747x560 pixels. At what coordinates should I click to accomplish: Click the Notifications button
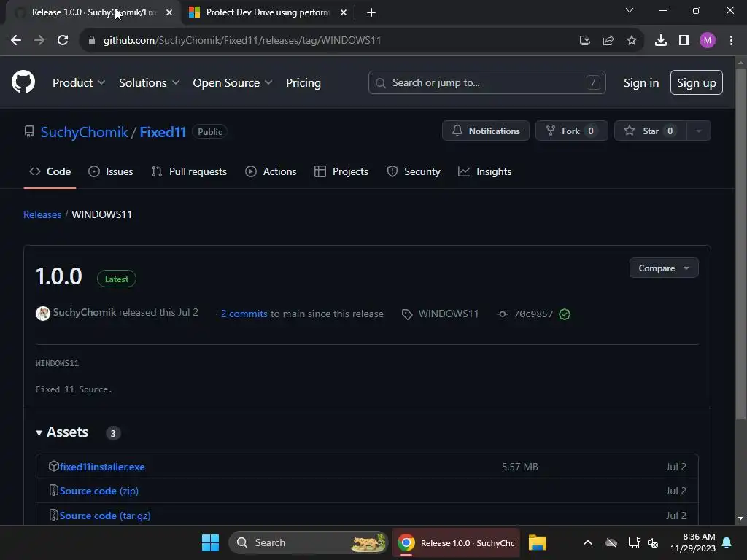pyautogui.click(x=485, y=131)
